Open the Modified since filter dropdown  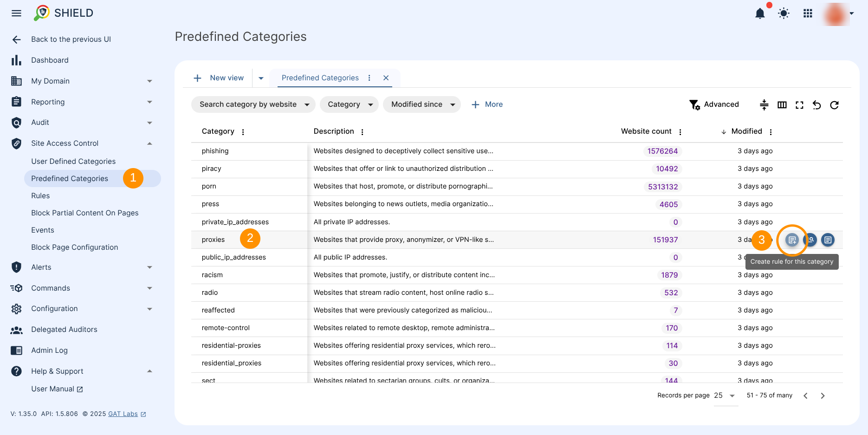422,104
